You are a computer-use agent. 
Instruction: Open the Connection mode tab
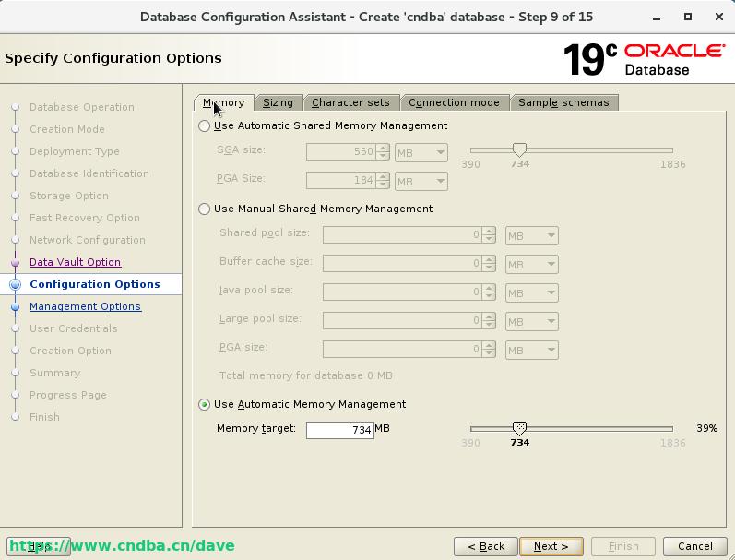[454, 102]
